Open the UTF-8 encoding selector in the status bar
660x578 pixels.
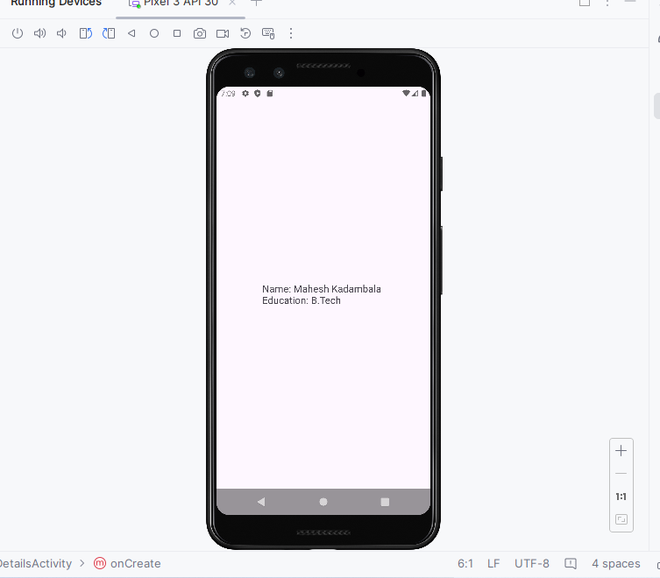532,564
